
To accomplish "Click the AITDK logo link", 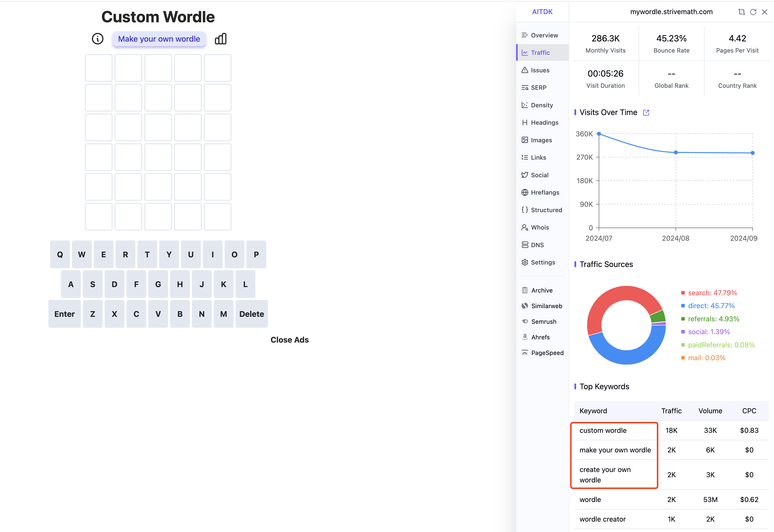I will pyautogui.click(x=542, y=12).
